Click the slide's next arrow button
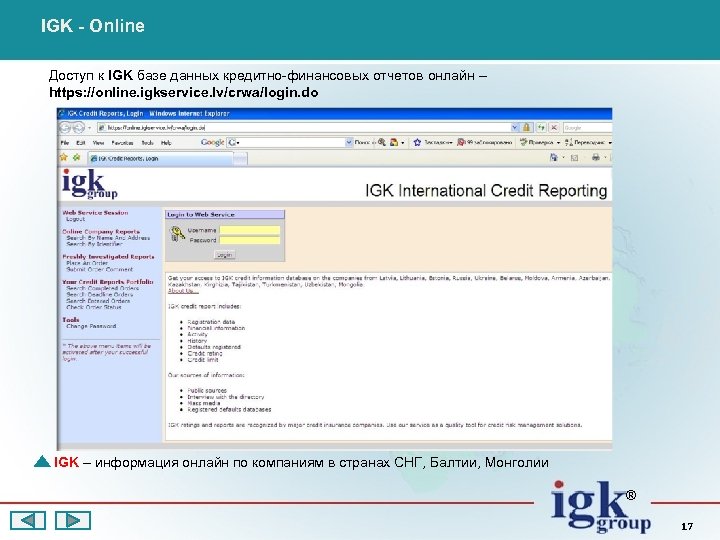 (x=73, y=520)
